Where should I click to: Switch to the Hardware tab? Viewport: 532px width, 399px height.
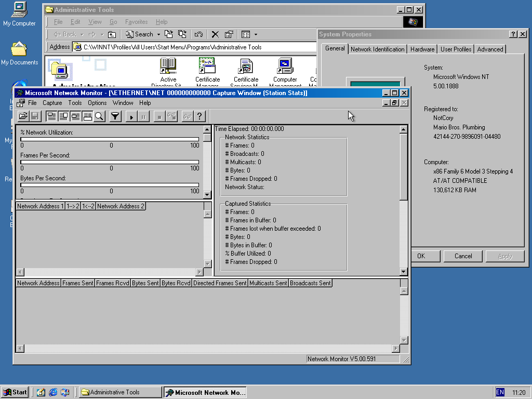(422, 49)
